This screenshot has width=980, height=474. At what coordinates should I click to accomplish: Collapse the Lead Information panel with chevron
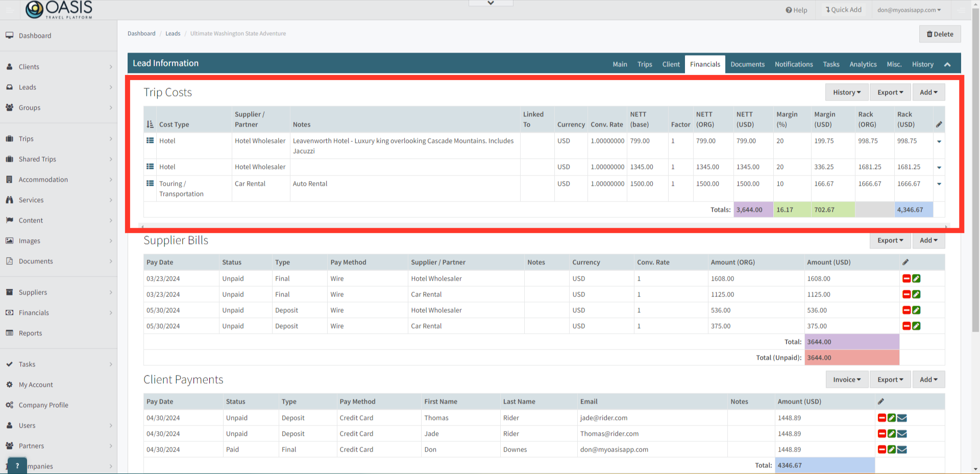947,64
